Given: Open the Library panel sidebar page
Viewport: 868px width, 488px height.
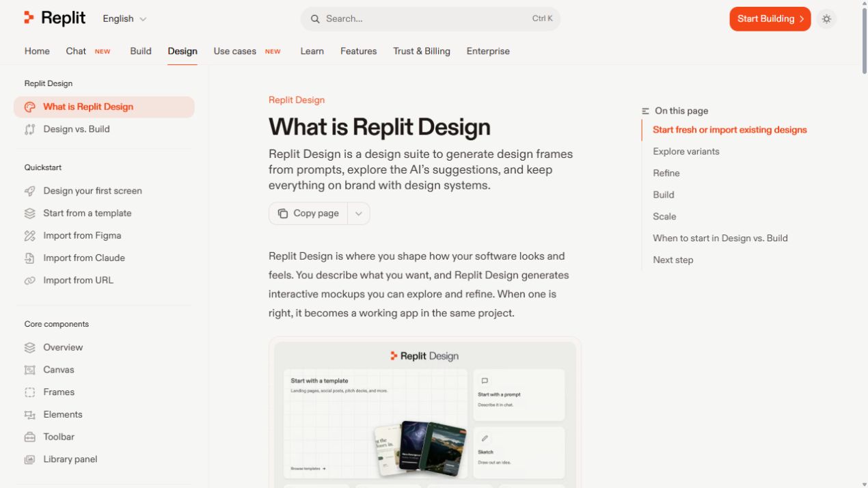Looking at the screenshot, I should pos(104,459).
